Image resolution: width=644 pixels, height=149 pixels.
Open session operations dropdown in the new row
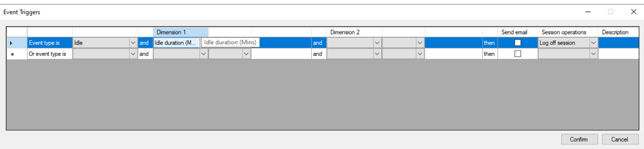593,54
